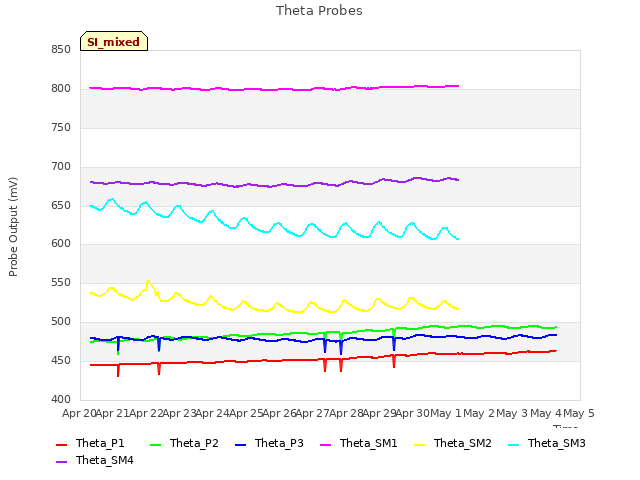The image size is (640, 480).
Task: Click green Theta_P2 legend color marker
Action: pyautogui.click(x=156, y=444)
